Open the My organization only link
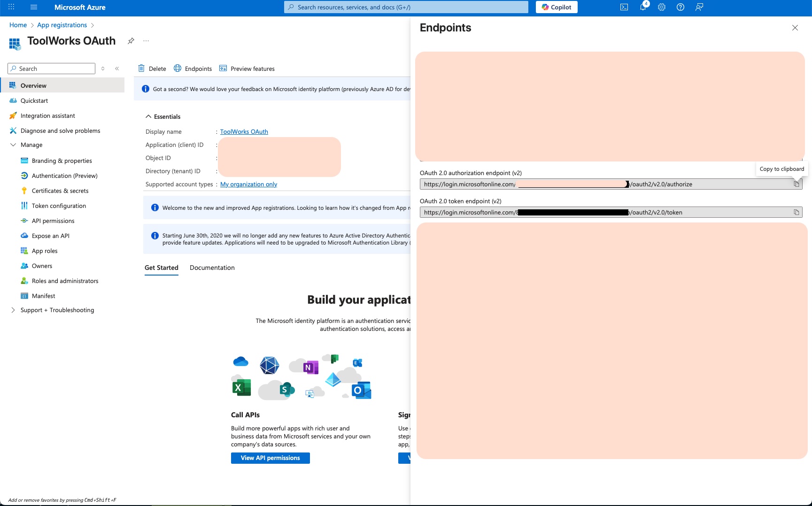This screenshot has width=812, height=506. (x=248, y=184)
